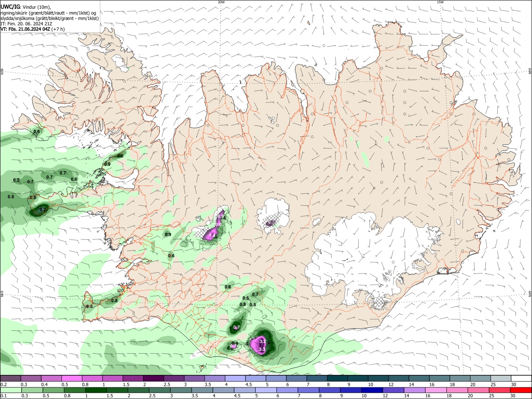Click the '15W' longitude label
Viewport: 532px width, 399px height.
click(440, 2)
